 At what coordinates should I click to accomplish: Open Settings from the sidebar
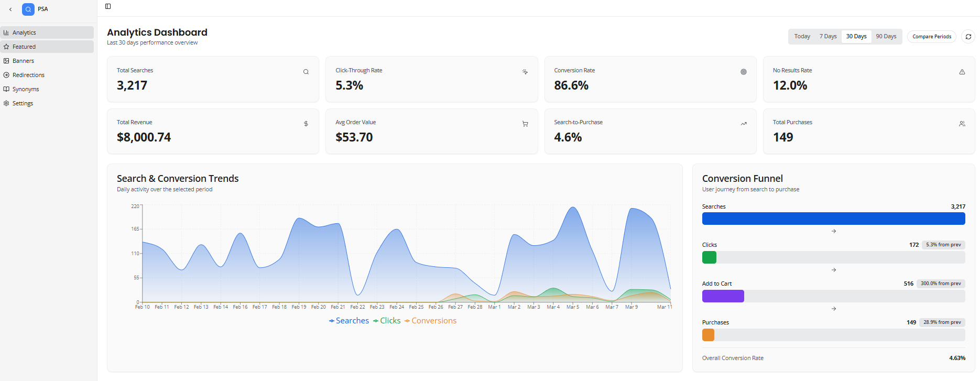pos(47,103)
